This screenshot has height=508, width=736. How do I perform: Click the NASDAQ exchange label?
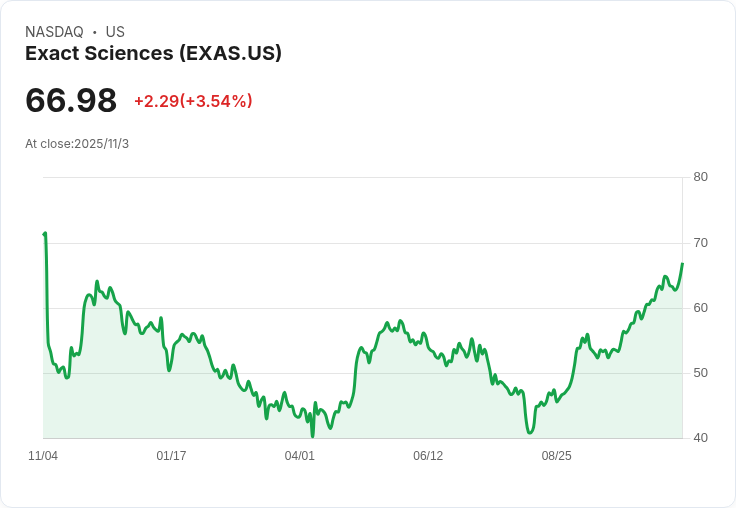(54, 32)
